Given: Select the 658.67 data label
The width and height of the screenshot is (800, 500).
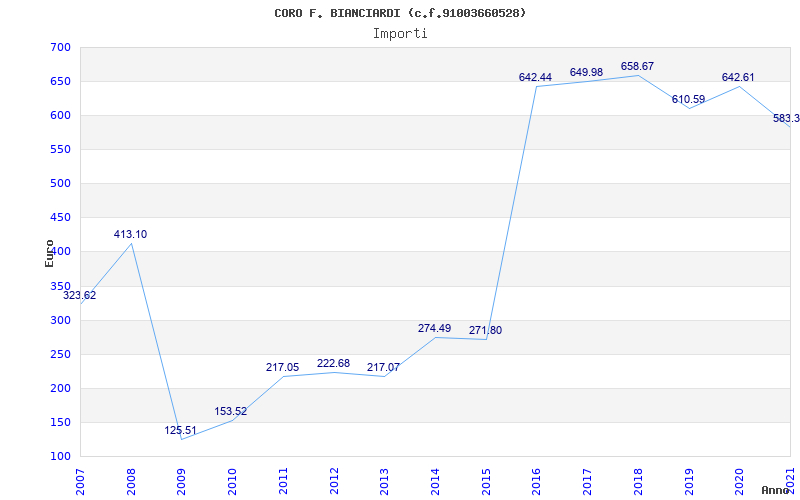Looking at the screenshot, I should coord(637,66).
